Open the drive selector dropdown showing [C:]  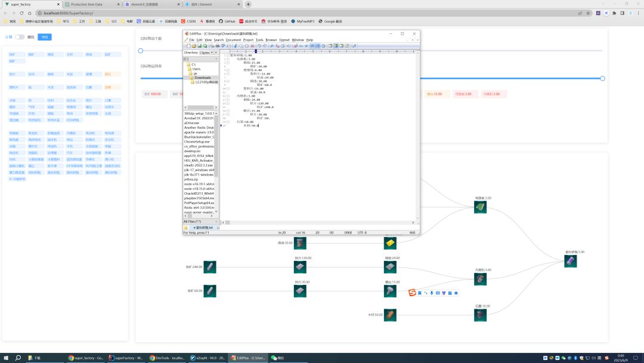pyautogui.click(x=200, y=59)
